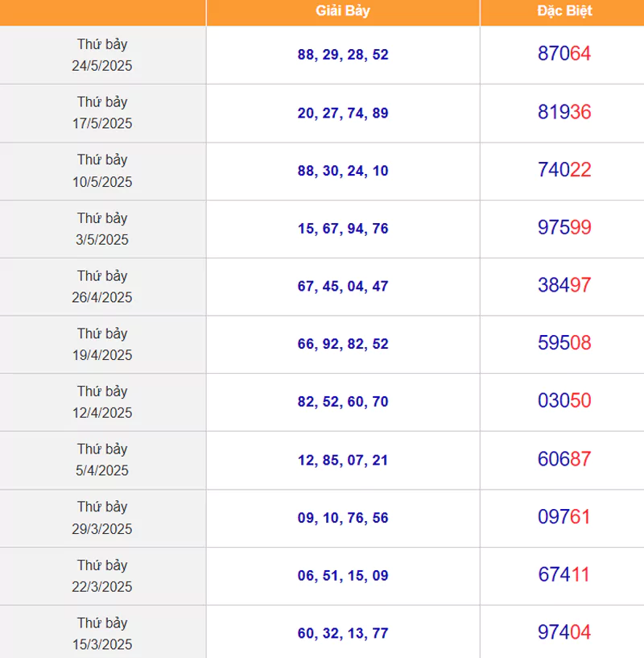Select the 15/3/2025 date cell

coord(102,632)
